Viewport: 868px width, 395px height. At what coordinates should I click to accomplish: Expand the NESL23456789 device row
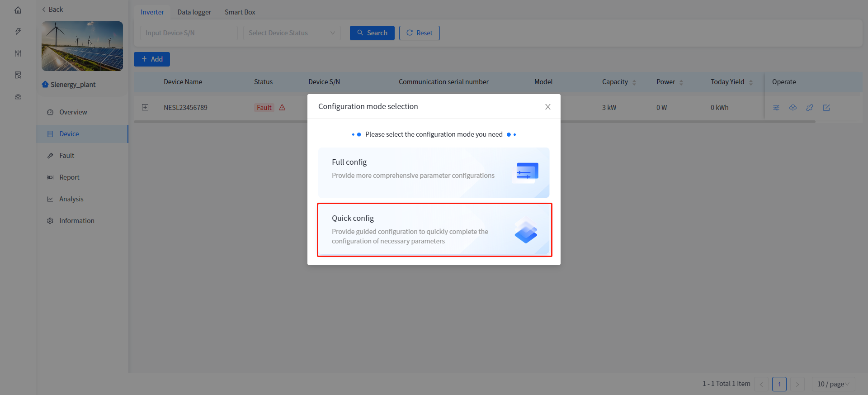[x=145, y=107]
